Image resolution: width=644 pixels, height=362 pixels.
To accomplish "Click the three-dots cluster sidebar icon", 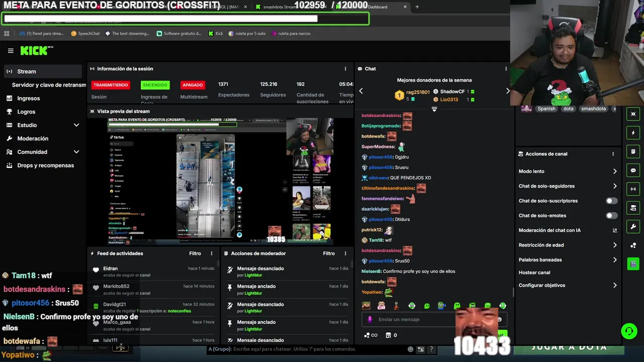I will (633, 245).
